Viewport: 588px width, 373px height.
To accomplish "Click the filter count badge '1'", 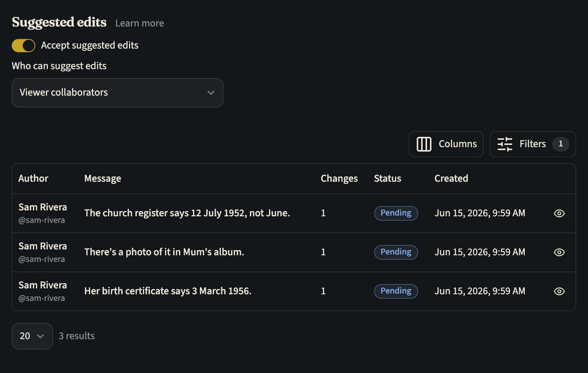I will point(560,144).
